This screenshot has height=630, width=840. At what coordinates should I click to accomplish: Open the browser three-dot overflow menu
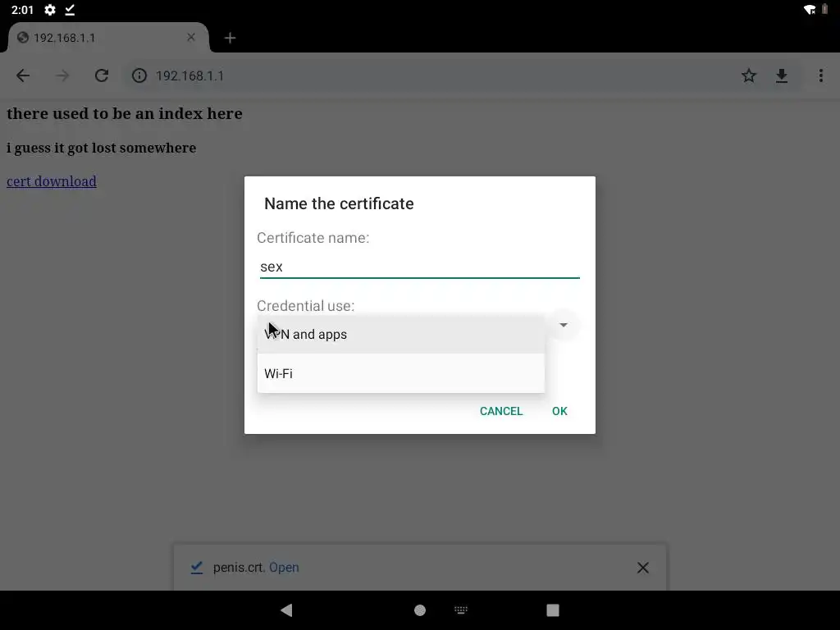(820, 75)
